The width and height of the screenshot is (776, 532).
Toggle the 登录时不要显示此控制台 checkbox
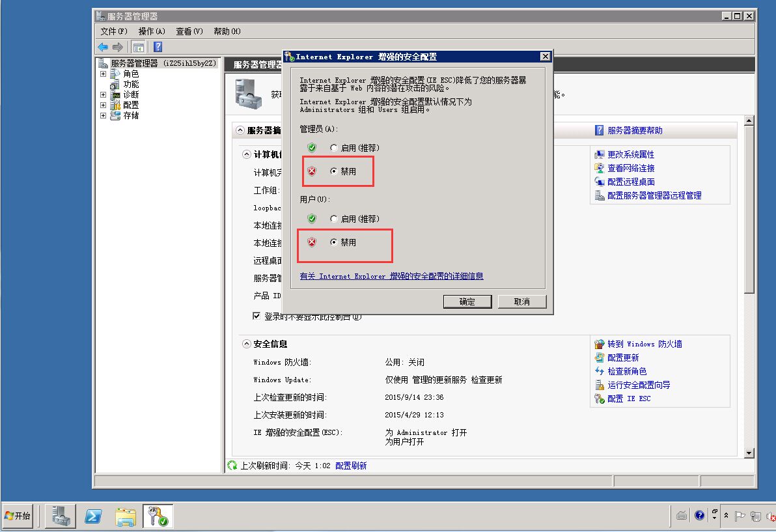(256, 316)
